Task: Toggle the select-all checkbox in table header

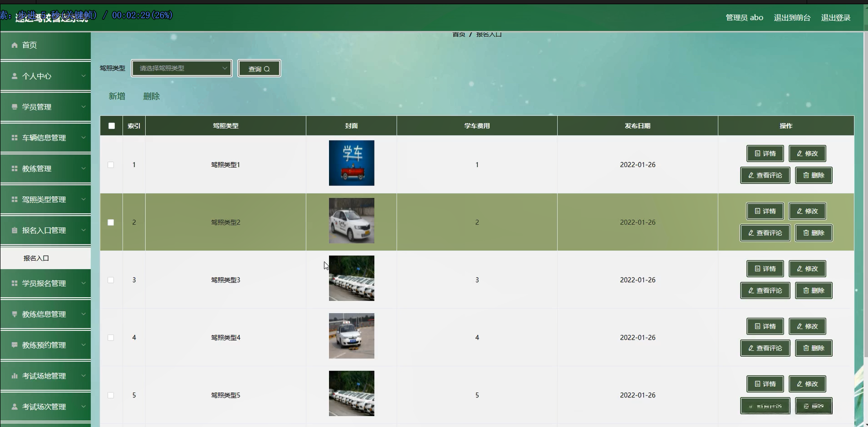Action: (111, 126)
